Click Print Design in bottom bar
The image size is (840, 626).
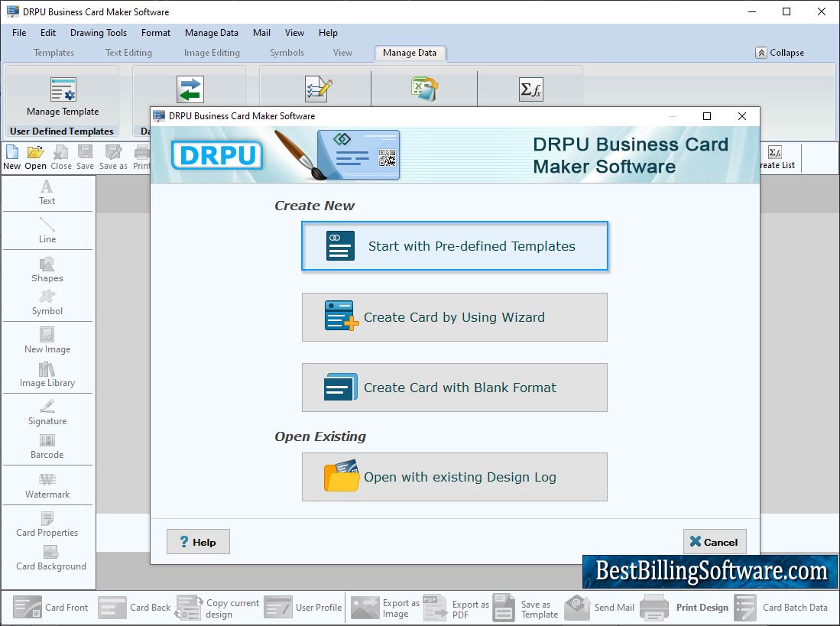tap(684, 607)
